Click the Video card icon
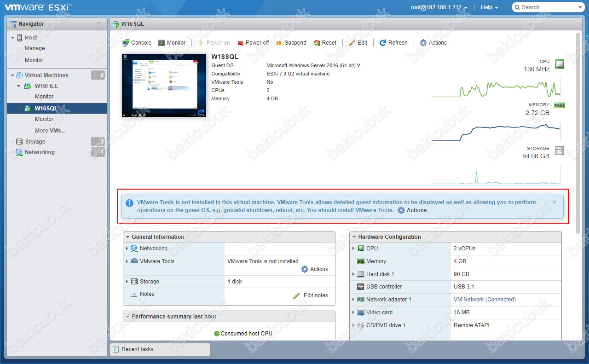 (x=361, y=312)
